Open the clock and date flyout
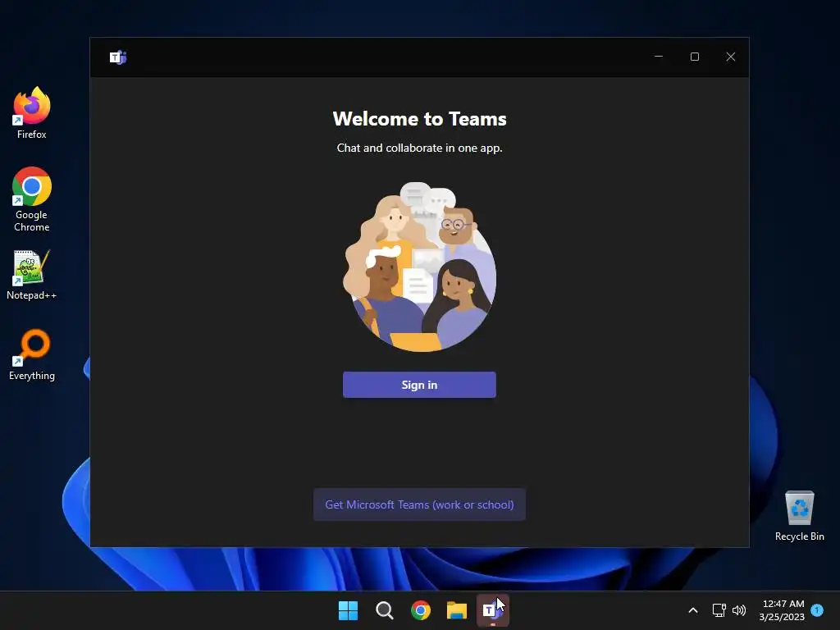Screen dimensions: 840x630 [782, 610]
